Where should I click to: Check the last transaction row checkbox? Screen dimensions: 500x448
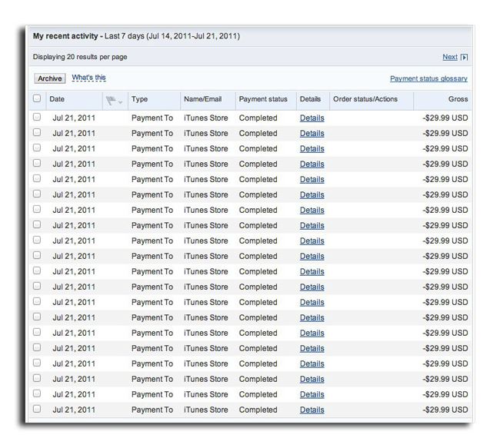(x=37, y=410)
